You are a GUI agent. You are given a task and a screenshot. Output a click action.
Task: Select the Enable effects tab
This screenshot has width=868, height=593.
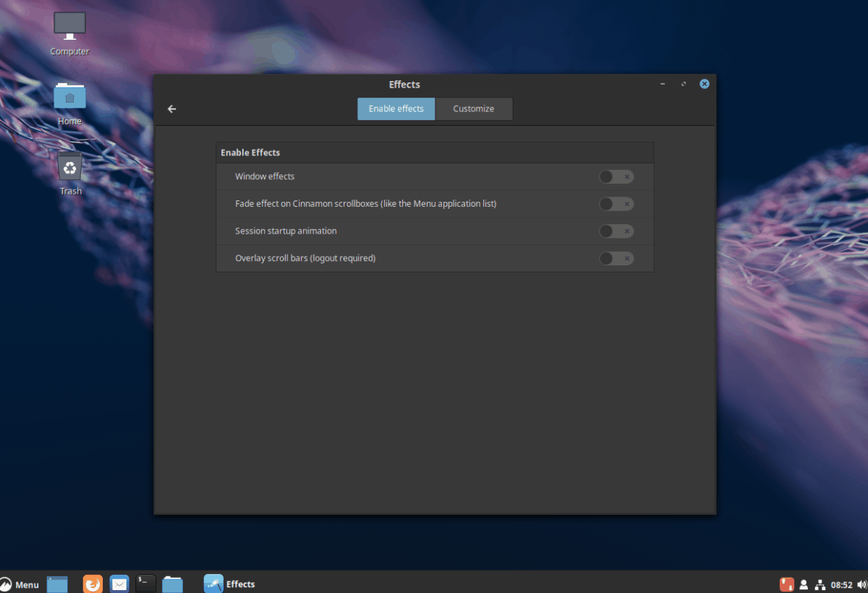coord(396,108)
